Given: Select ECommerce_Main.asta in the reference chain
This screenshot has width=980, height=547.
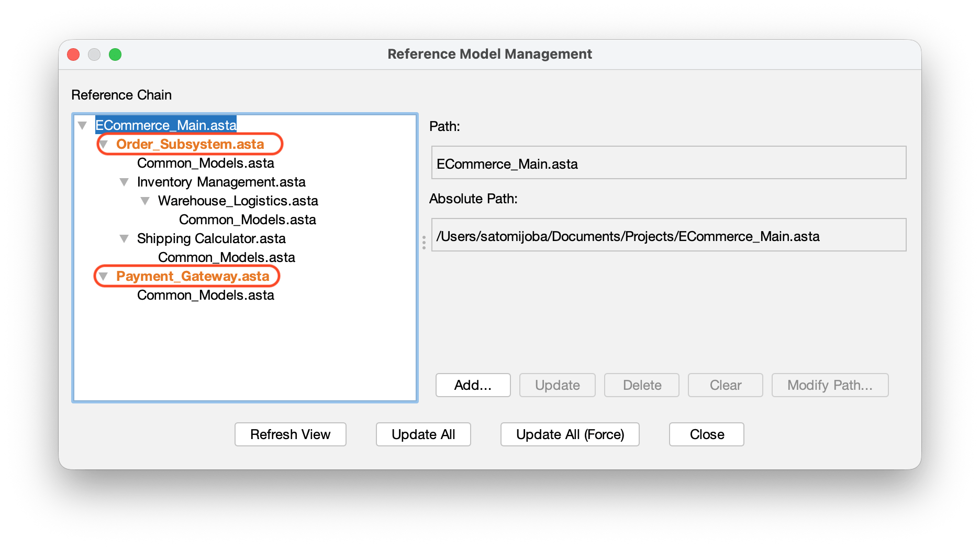Looking at the screenshot, I should point(166,125).
